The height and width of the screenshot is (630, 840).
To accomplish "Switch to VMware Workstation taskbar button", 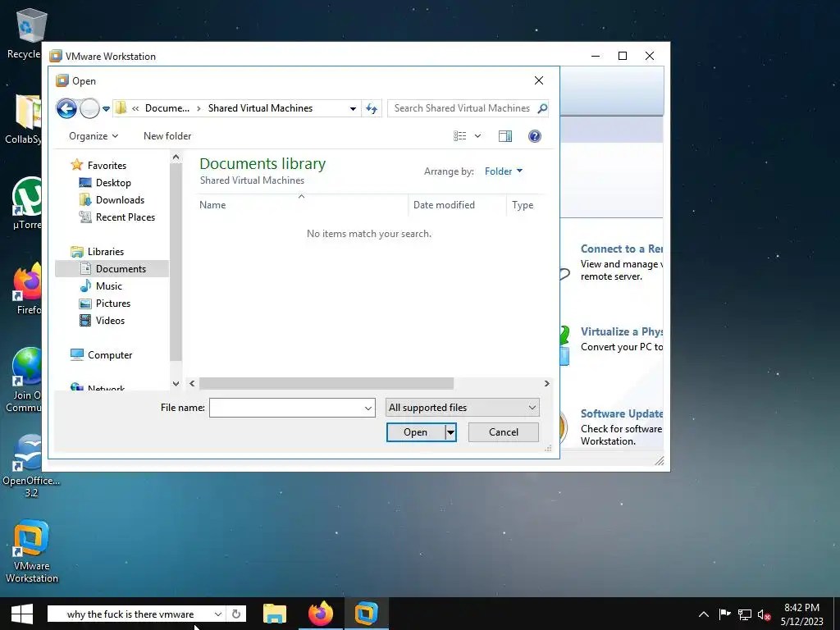I will pyautogui.click(x=366, y=614).
